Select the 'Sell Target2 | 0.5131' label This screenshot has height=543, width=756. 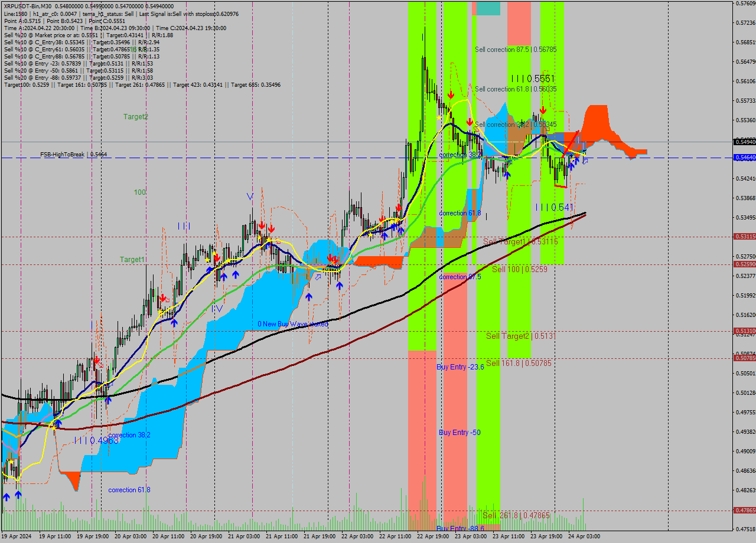point(520,336)
